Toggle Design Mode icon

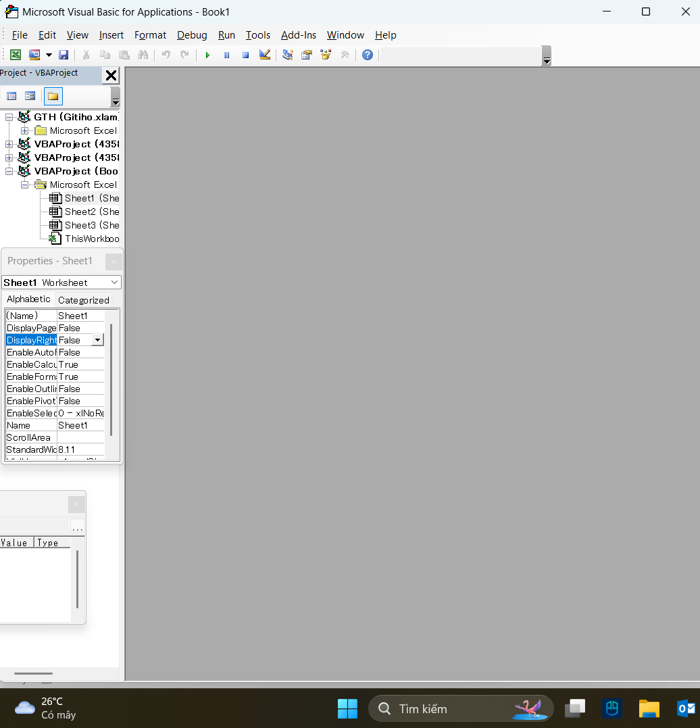tap(265, 55)
